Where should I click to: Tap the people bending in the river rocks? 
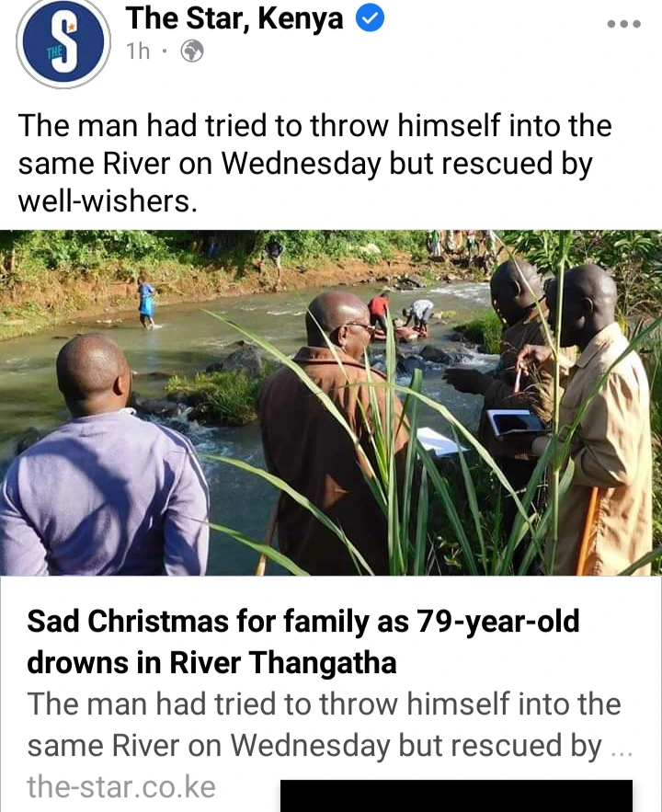(x=404, y=316)
